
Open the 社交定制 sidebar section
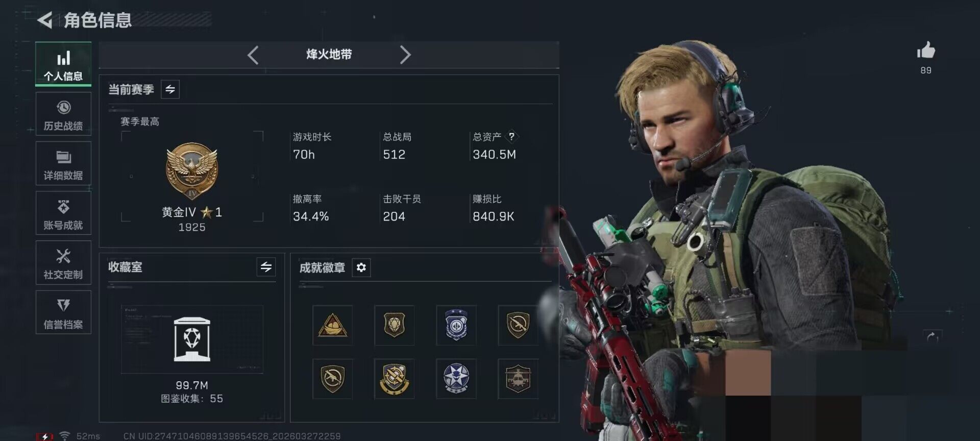click(63, 262)
